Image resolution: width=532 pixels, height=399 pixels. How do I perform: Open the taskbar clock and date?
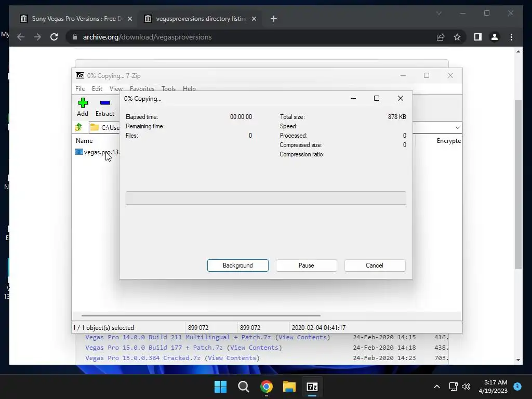[x=493, y=387]
